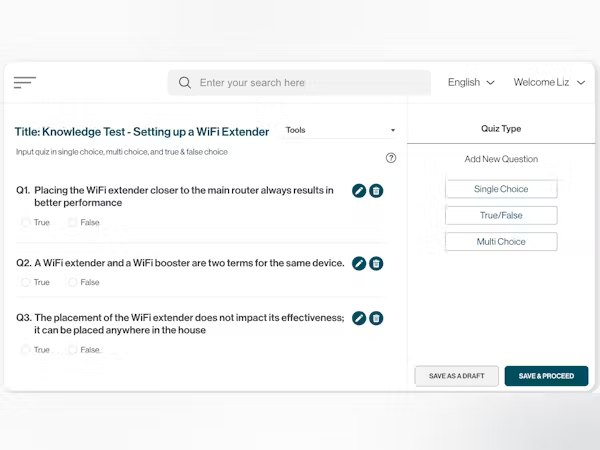600x450 pixels.
Task: Edit question Q3 with pencil icon
Action: (359, 318)
